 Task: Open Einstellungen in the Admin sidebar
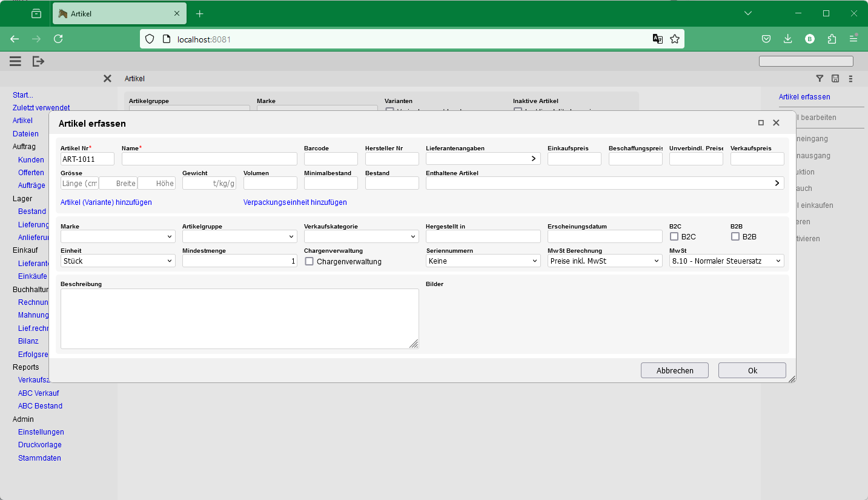coord(41,432)
